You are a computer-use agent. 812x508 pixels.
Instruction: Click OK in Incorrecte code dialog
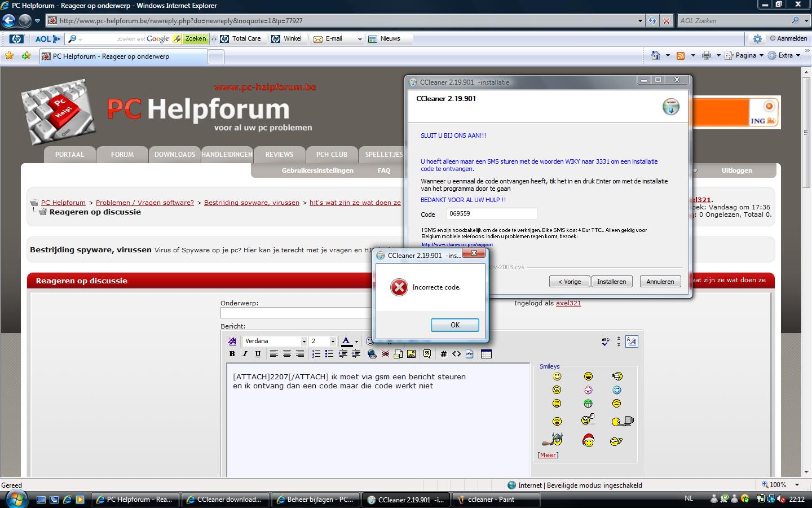coord(454,325)
